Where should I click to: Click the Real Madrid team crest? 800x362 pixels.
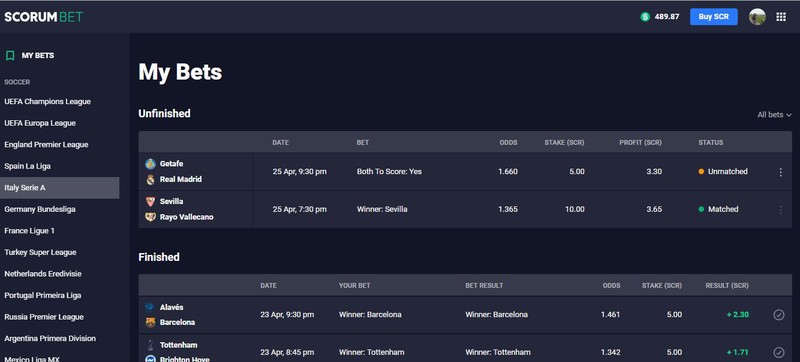(x=150, y=179)
